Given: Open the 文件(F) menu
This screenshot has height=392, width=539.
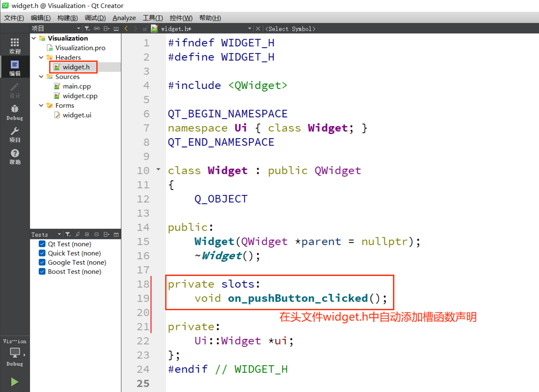Looking at the screenshot, I should point(14,18).
